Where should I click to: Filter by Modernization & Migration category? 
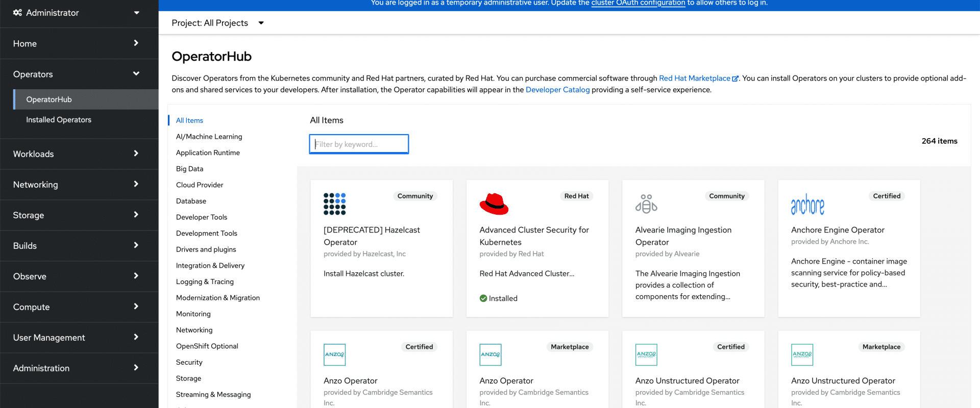click(x=218, y=298)
